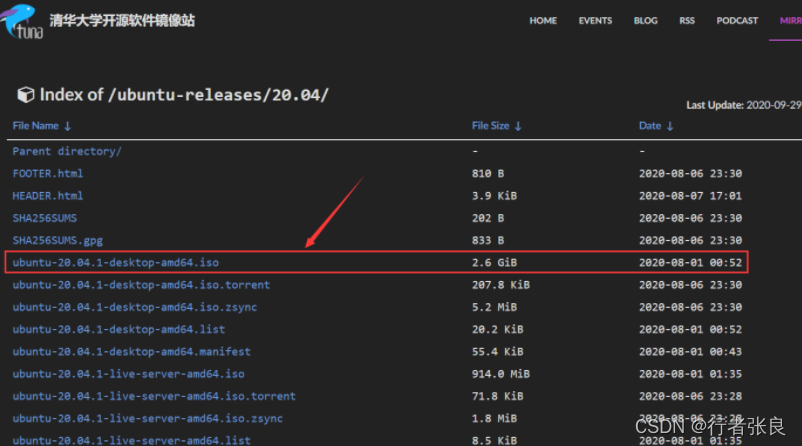Click the Date column header

point(650,126)
